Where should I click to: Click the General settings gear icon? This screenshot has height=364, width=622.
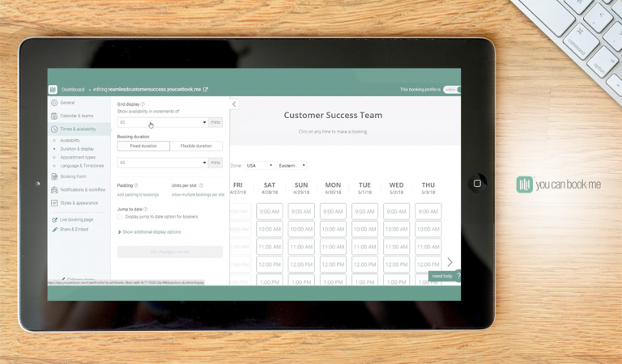tap(54, 103)
